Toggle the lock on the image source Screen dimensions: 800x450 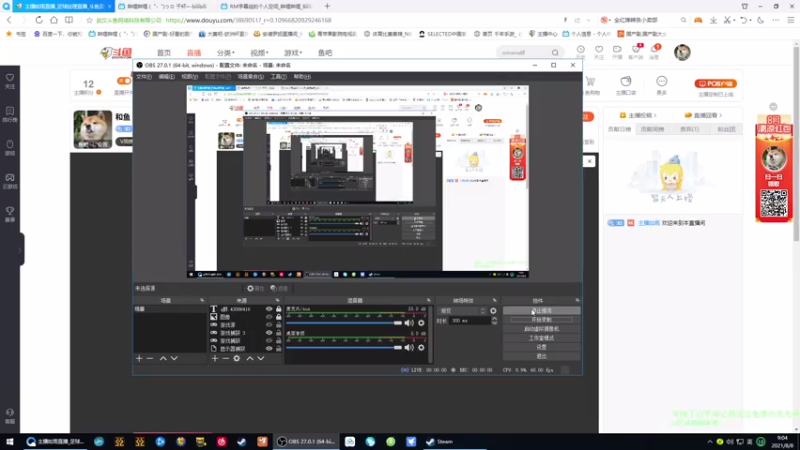click(x=279, y=317)
